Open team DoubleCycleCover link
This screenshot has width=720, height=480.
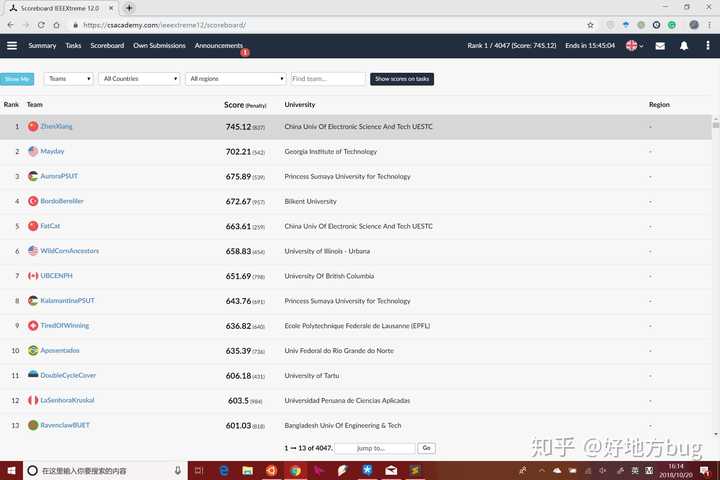(x=68, y=375)
